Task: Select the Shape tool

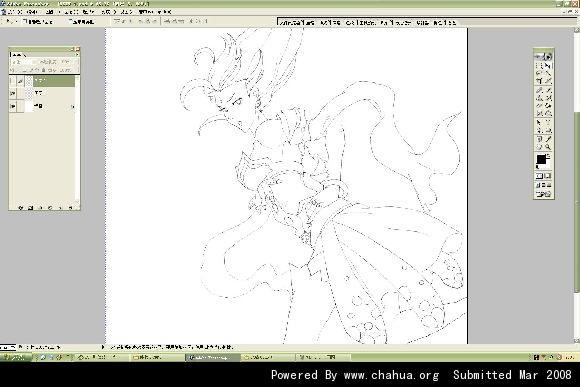Action: (548, 130)
